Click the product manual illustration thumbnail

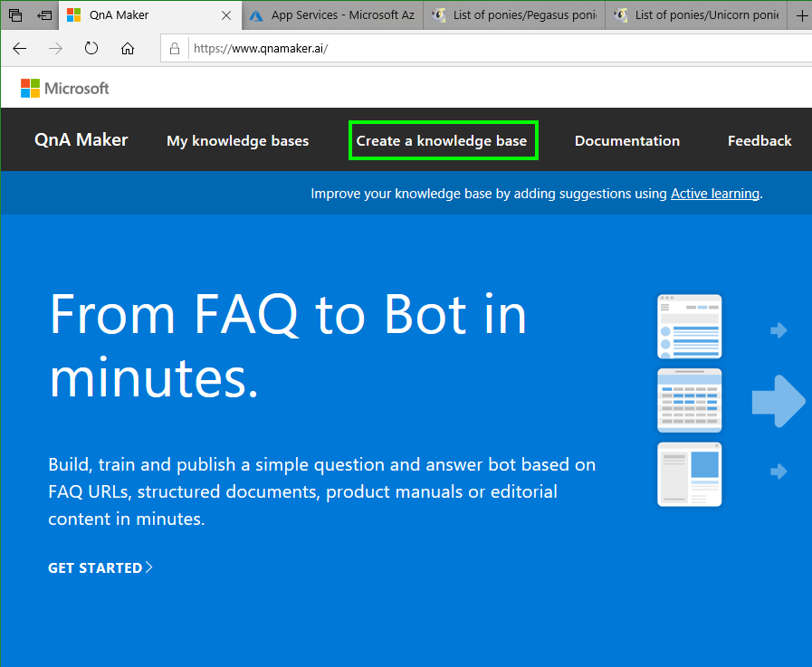pos(689,474)
